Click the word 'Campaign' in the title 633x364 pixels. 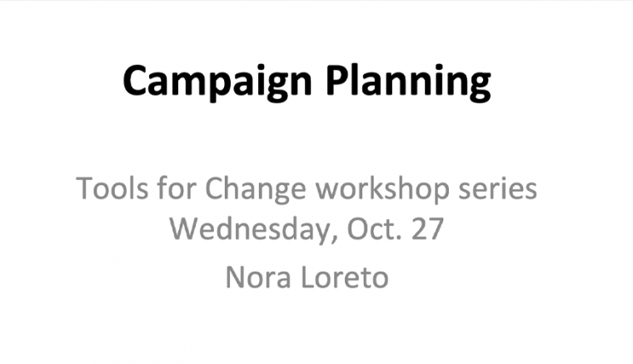pos(217,82)
